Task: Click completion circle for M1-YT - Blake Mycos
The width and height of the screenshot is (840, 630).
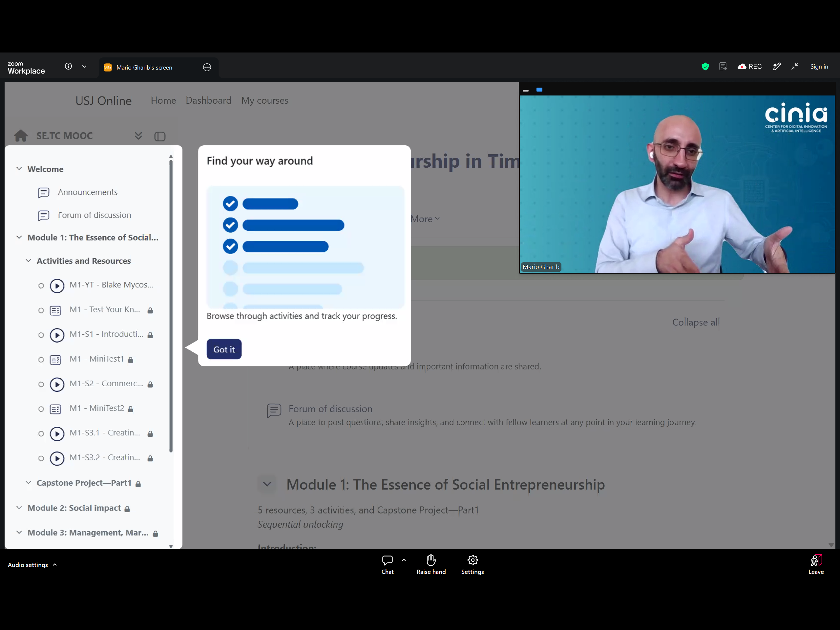Action: [x=41, y=285]
